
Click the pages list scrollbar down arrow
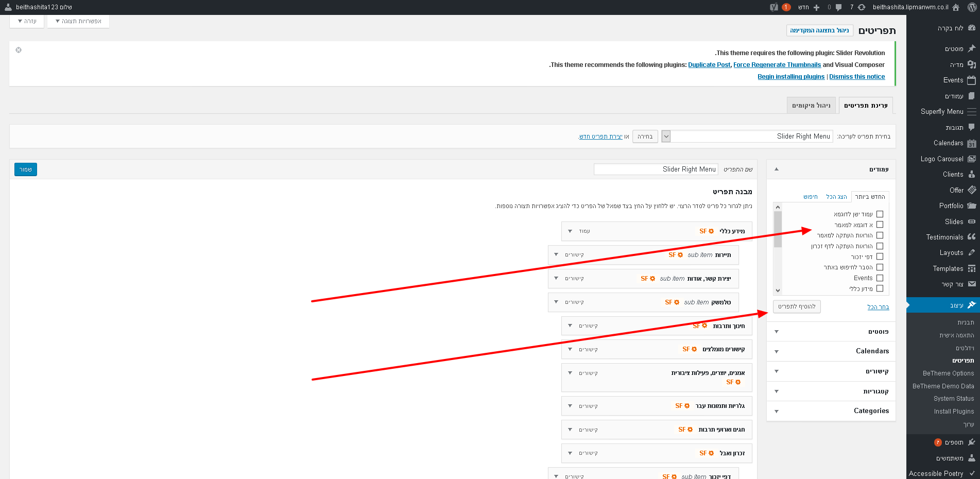[x=778, y=290]
